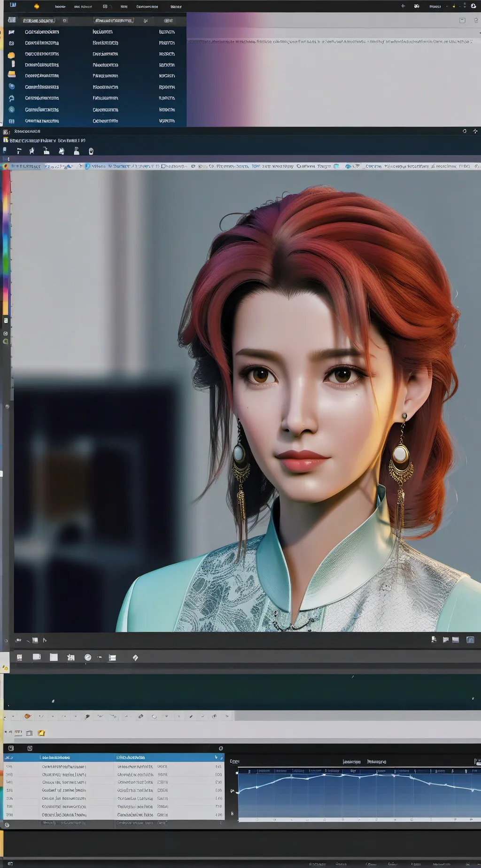Click the second search field in the top-left panel header
The width and height of the screenshot is (481, 868).
[x=114, y=21]
